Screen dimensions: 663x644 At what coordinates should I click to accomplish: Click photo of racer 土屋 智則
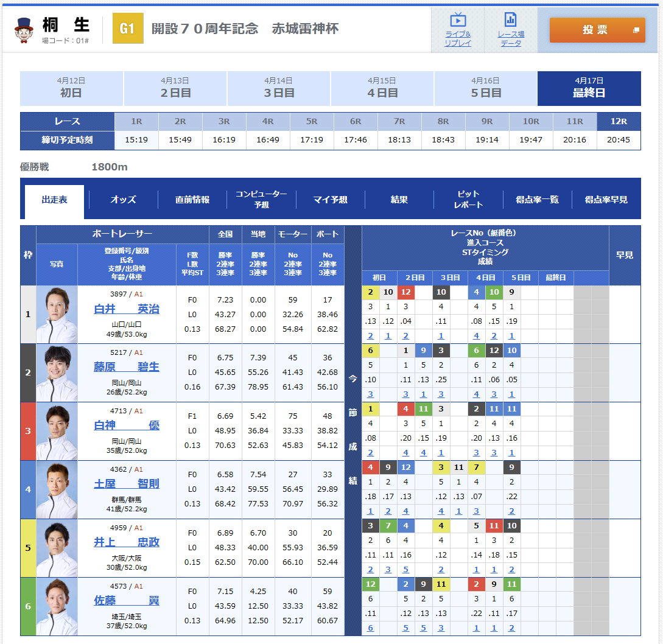click(57, 489)
